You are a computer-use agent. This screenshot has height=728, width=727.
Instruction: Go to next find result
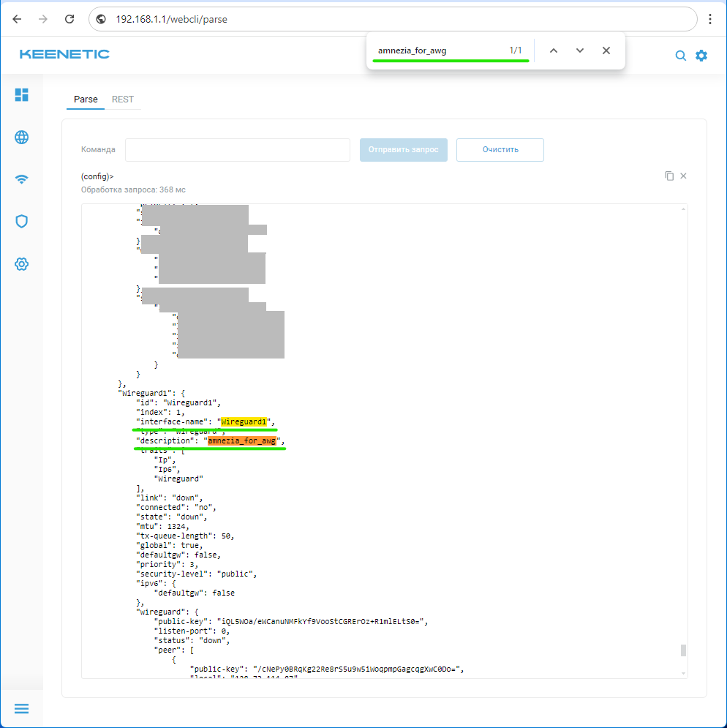580,50
